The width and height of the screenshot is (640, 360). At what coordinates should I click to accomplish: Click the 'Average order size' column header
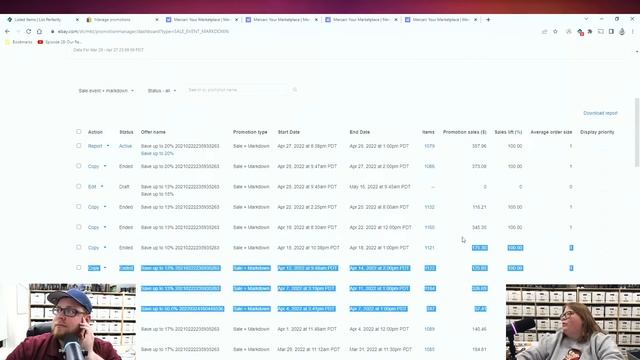point(551,132)
